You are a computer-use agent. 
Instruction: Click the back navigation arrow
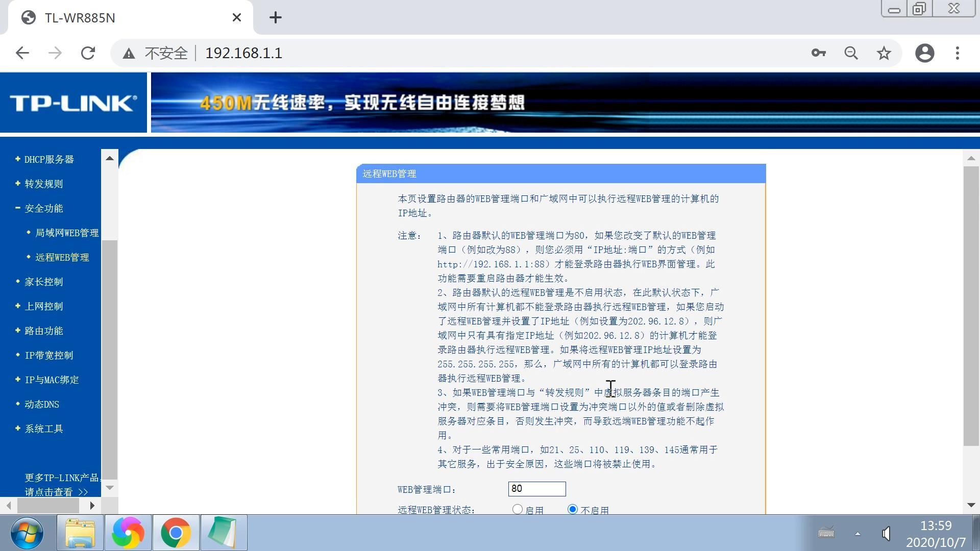coord(22,53)
